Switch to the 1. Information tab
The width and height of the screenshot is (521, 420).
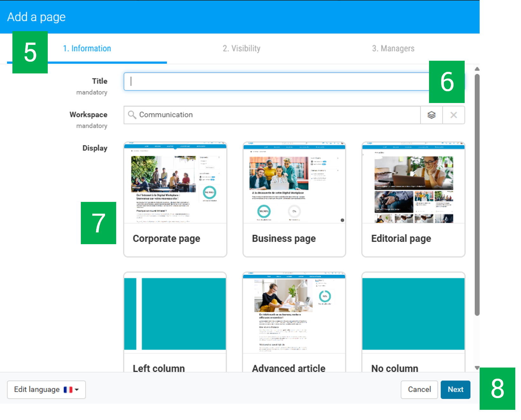pyautogui.click(x=87, y=48)
